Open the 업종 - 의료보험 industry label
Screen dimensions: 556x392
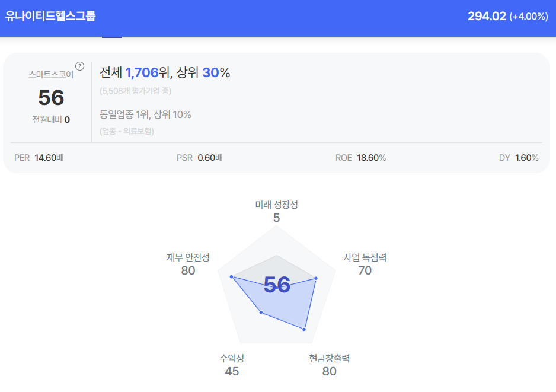127,131
